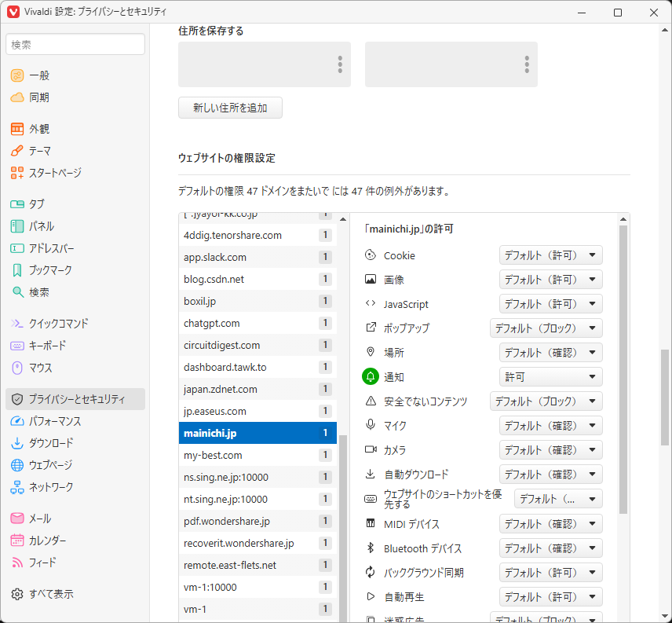Click the すべて表示 gear icon
Image resolution: width=672 pixels, height=623 pixels.
coord(17,594)
